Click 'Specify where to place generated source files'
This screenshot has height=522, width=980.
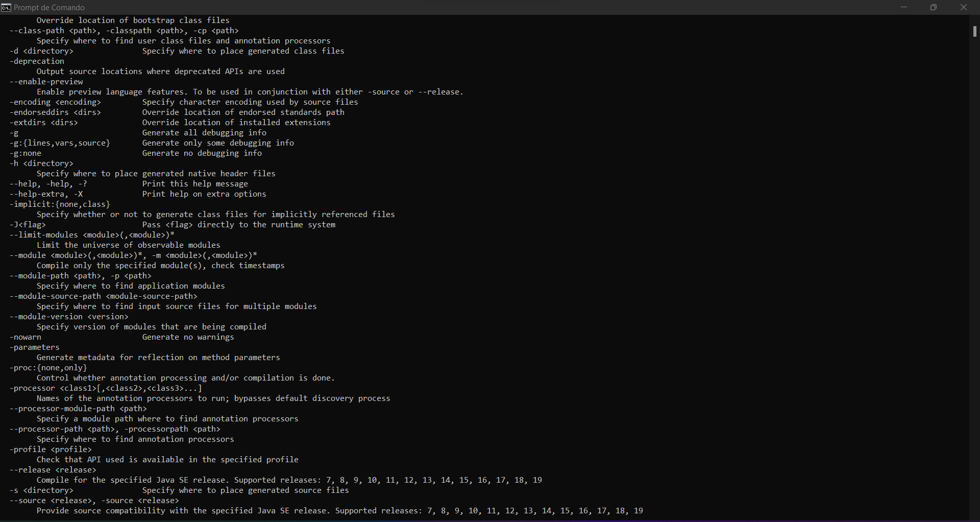point(246,490)
